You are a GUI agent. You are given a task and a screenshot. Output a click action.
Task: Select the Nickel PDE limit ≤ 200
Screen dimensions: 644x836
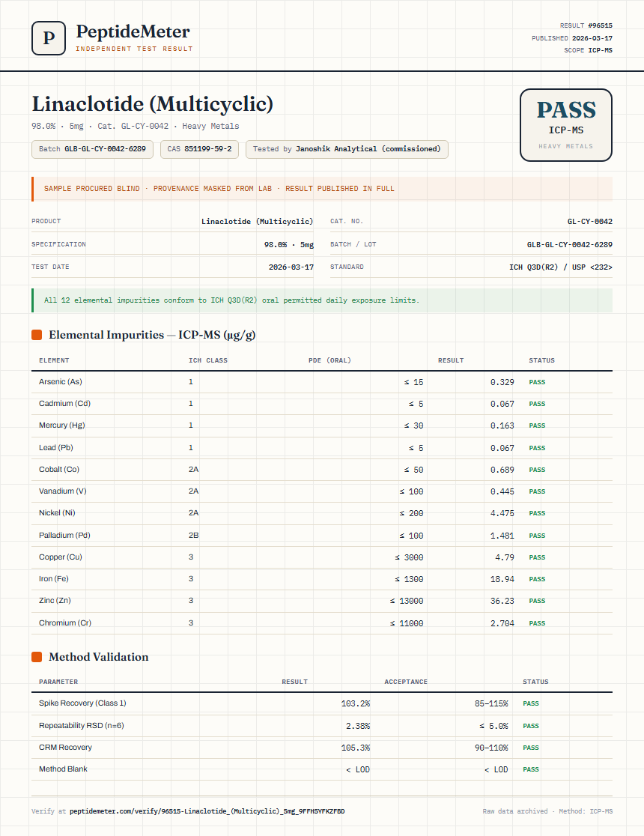pyautogui.click(x=411, y=513)
